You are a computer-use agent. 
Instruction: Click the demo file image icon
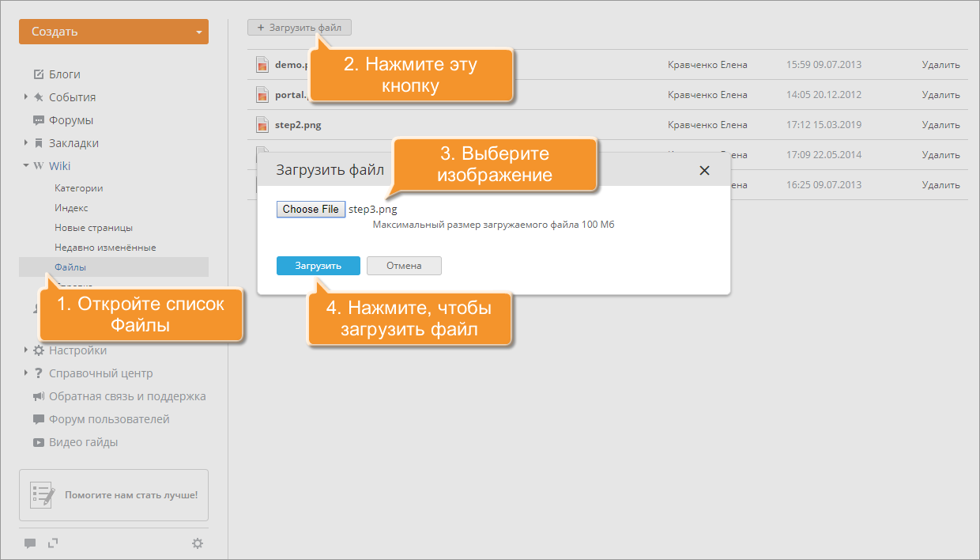pos(262,65)
